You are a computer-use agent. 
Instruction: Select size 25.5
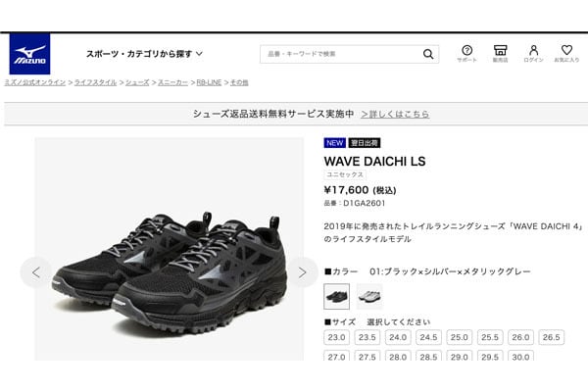490,337
